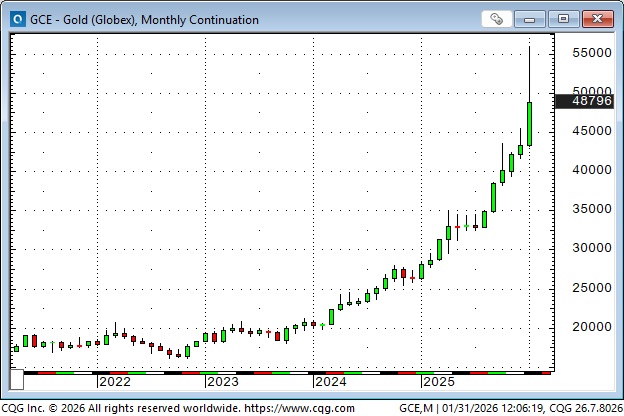Select the 2025 year marker on time axis
This screenshot has width=624, height=416.
(x=438, y=381)
